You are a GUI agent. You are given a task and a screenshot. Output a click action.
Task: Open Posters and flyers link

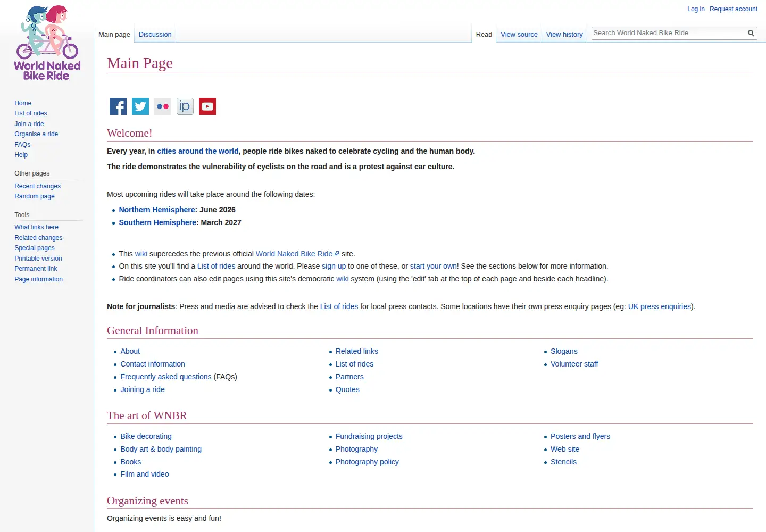pyautogui.click(x=580, y=436)
